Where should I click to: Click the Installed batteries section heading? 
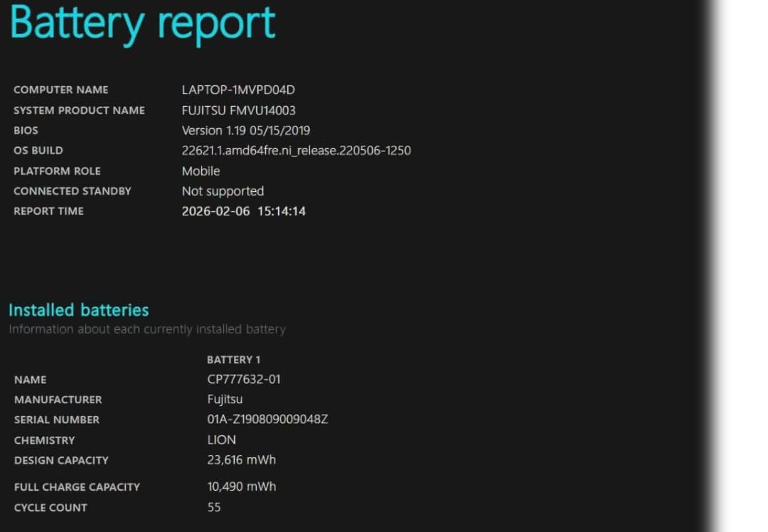coord(78,310)
